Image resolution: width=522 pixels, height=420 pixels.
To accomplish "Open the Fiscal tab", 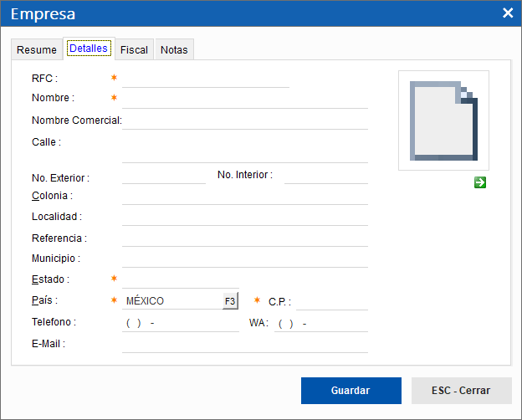I will pyautogui.click(x=134, y=49).
